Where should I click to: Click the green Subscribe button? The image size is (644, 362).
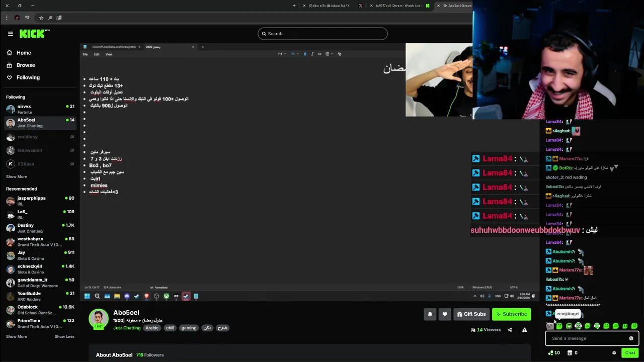(x=511, y=314)
